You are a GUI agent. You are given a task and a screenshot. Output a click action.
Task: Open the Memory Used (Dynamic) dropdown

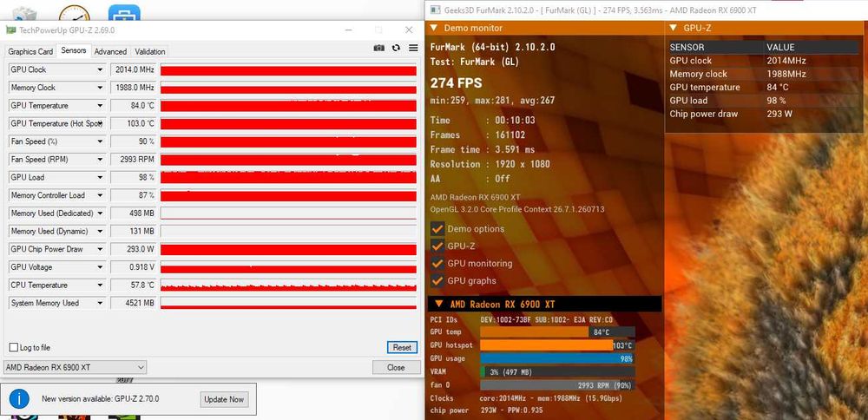coord(100,232)
